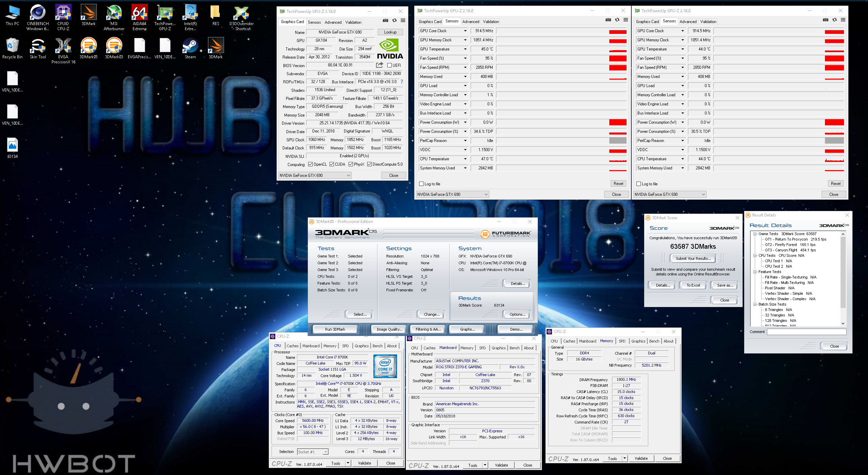Open the Validation tab in rightmost GPU-Z window

[x=708, y=22]
